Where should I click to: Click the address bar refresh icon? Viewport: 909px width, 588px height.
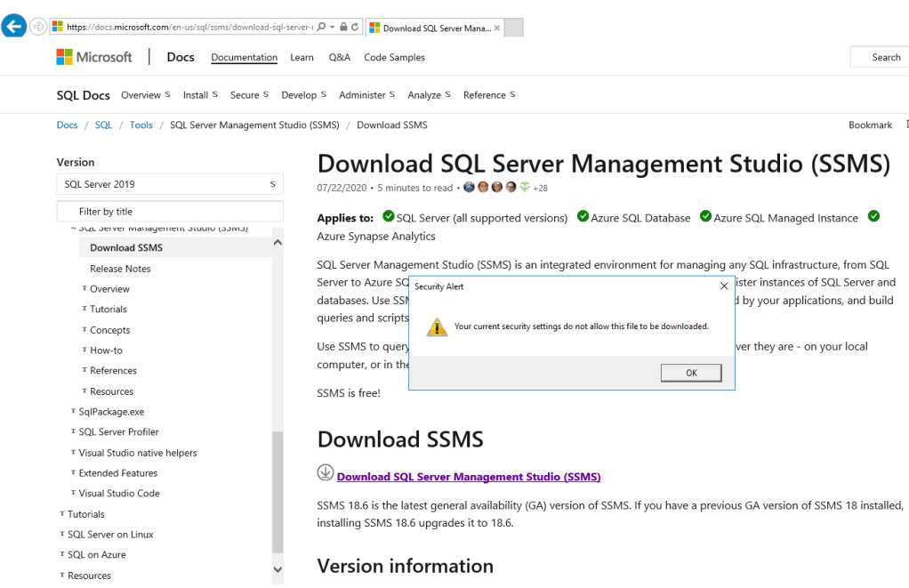click(x=355, y=28)
